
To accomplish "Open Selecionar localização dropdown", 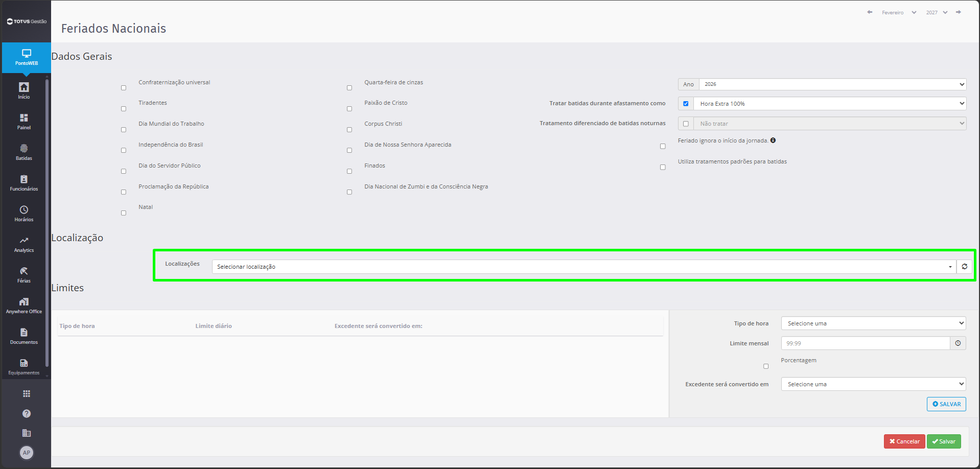I will click(584, 267).
